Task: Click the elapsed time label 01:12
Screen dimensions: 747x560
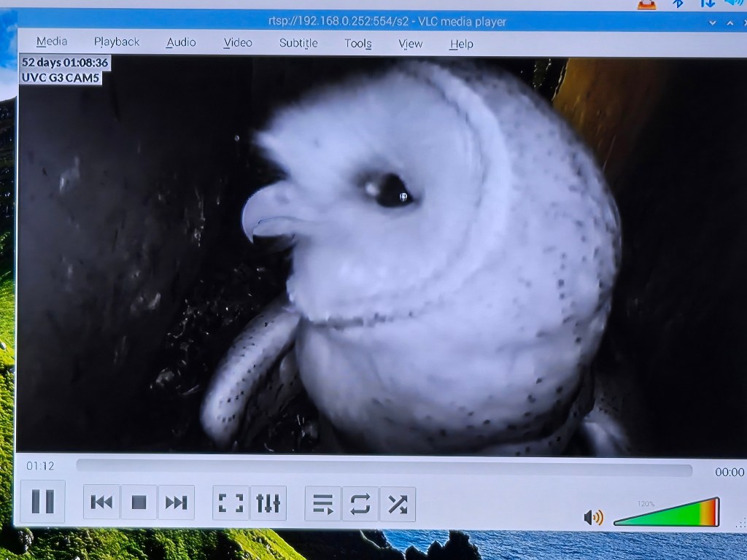Action: tap(40, 465)
